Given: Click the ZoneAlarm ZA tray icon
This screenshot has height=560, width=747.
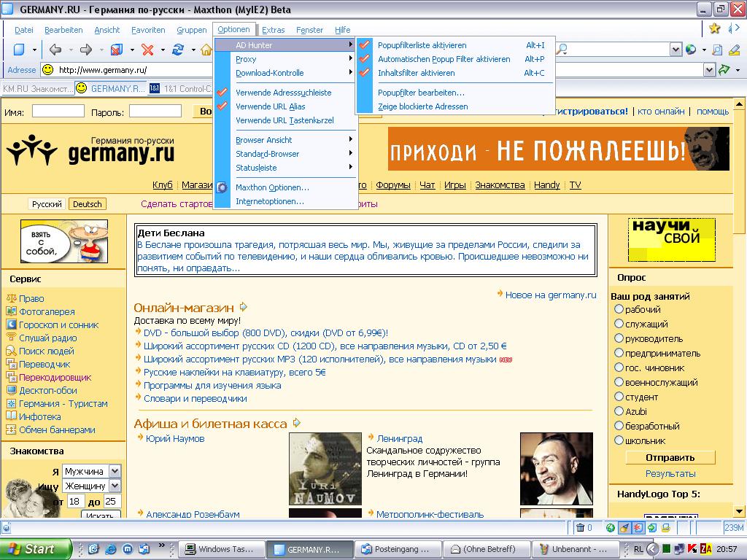Looking at the screenshot, I should [x=706, y=549].
